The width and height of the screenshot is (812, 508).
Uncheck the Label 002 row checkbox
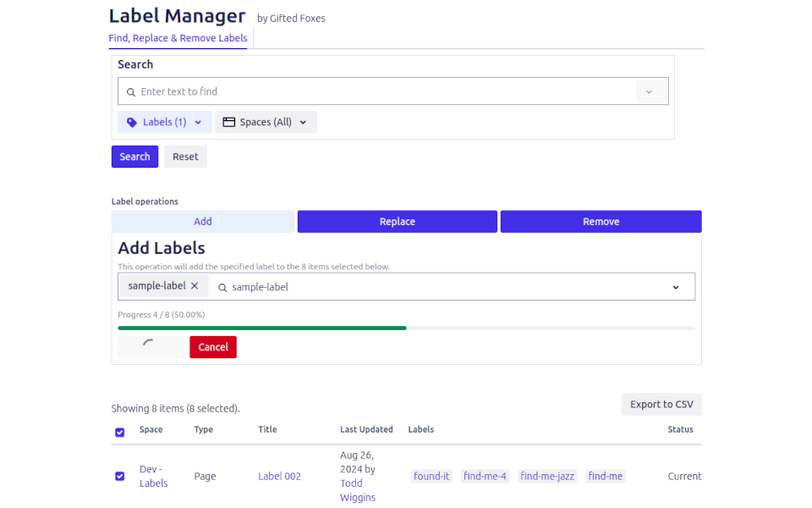(119, 476)
